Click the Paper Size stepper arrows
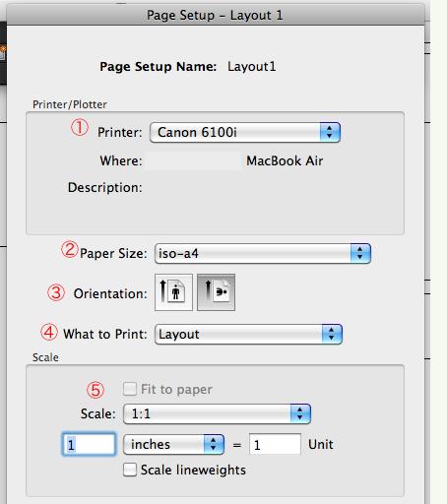 [360, 253]
